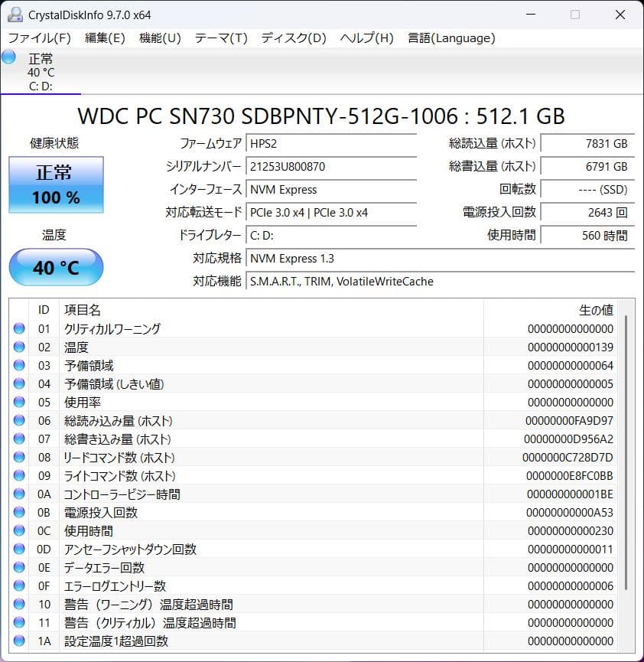
Task: Click status dot for 警告（クリティカル）温度超過時間 row
Action: (x=19, y=622)
